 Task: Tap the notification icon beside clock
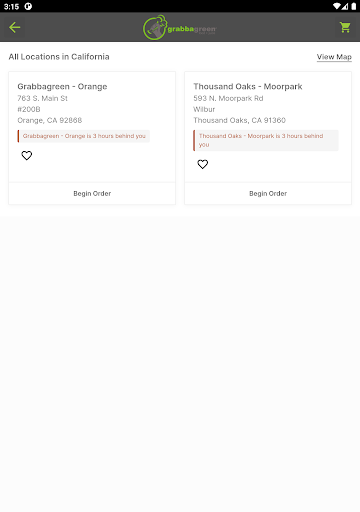coord(28,6)
